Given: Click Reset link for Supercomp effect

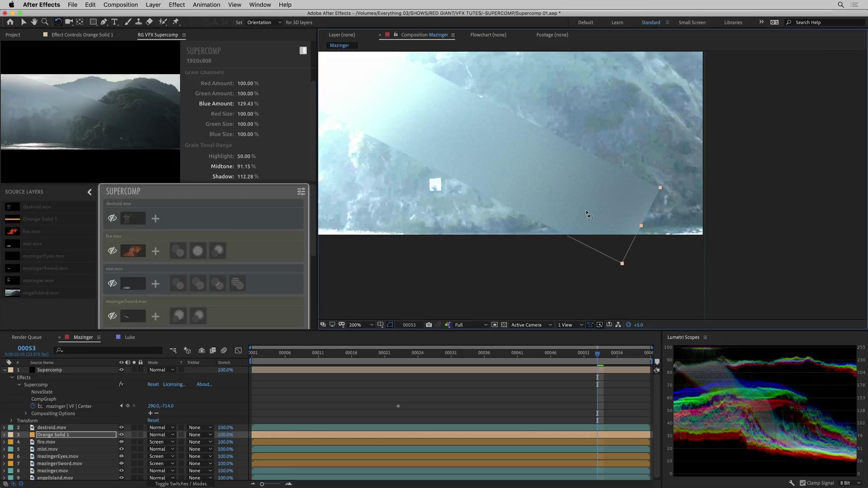Looking at the screenshot, I should (153, 385).
